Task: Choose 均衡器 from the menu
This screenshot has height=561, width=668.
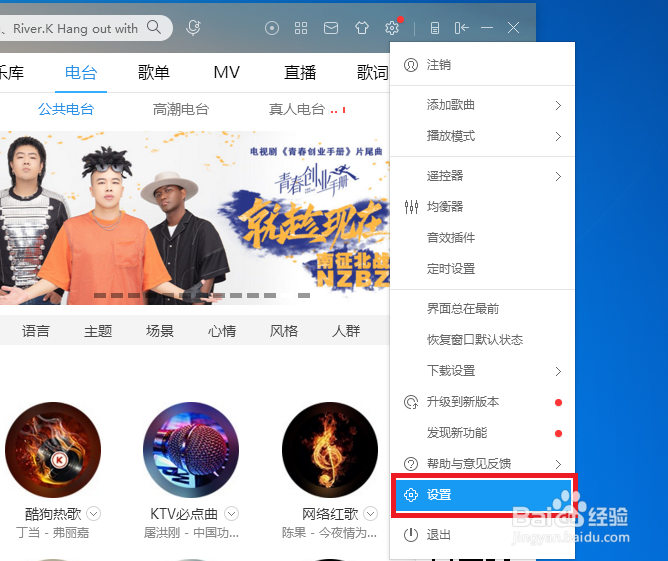Action: (482, 207)
